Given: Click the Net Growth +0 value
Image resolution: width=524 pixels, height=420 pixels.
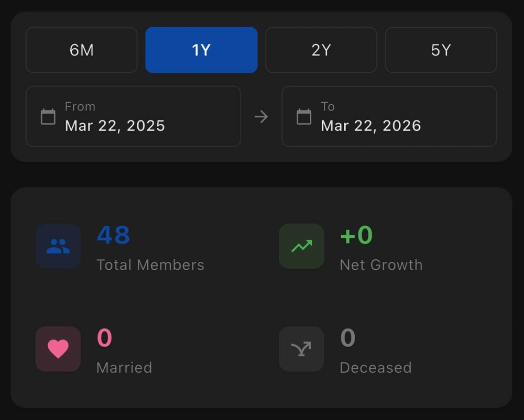Looking at the screenshot, I should (356, 235).
